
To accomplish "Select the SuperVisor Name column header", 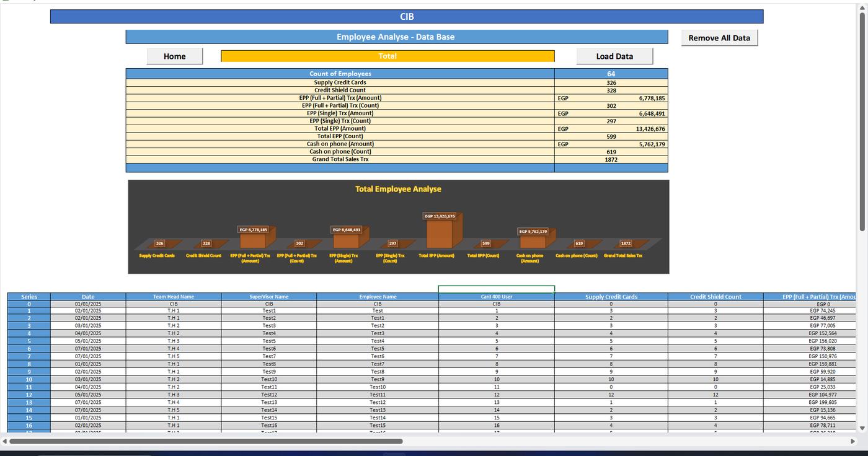I will [269, 297].
